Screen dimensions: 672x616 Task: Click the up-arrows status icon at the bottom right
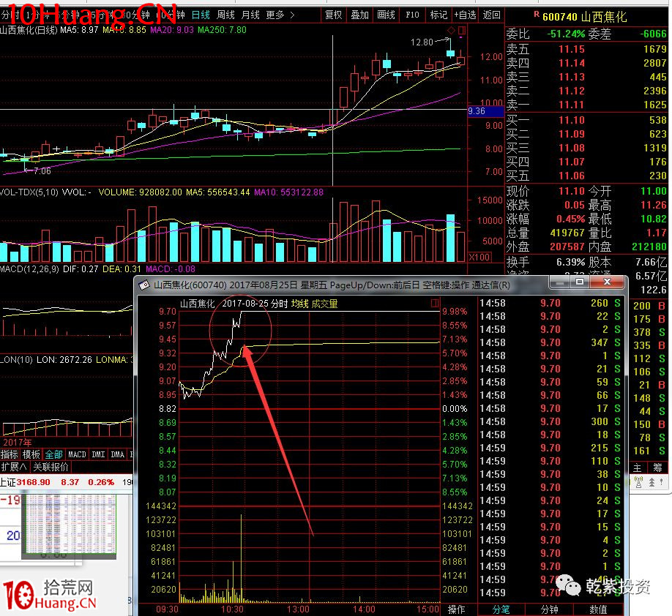[x=652, y=482]
